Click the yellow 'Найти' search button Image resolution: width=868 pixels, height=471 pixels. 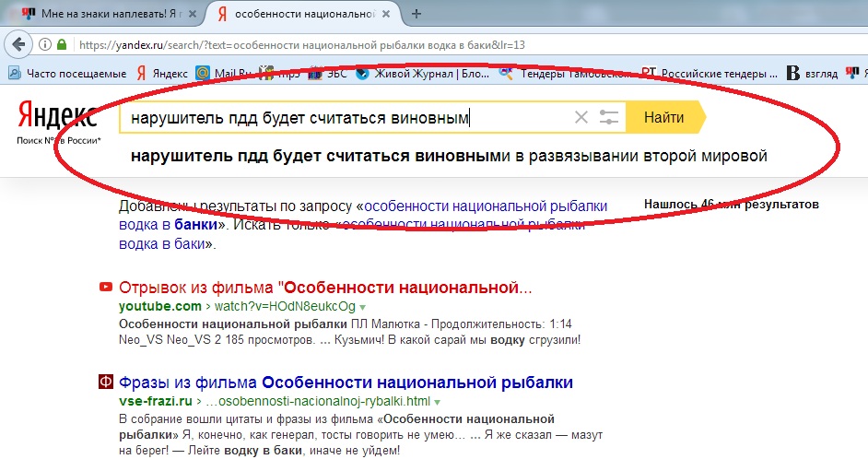665,117
